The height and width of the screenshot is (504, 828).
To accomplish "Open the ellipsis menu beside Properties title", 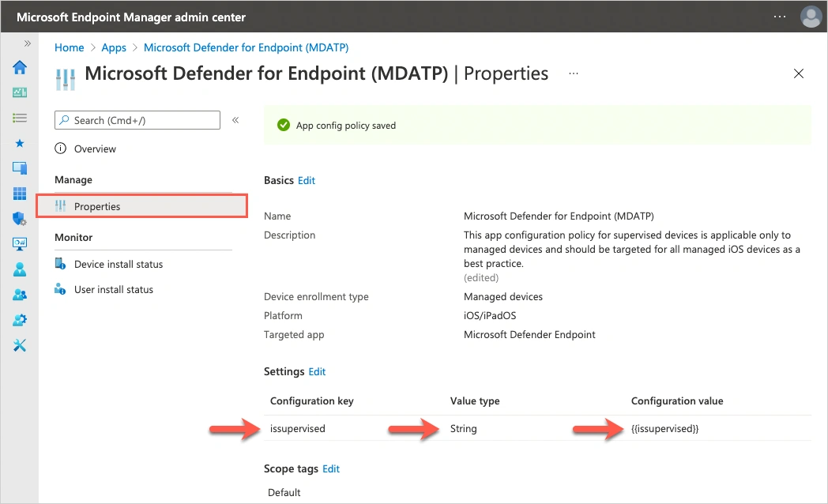I will pyautogui.click(x=574, y=73).
